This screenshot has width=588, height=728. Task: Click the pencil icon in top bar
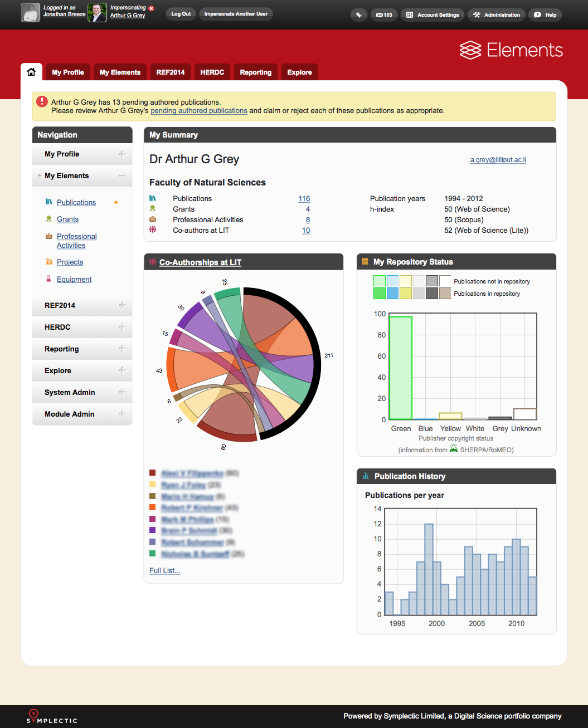[x=358, y=15]
